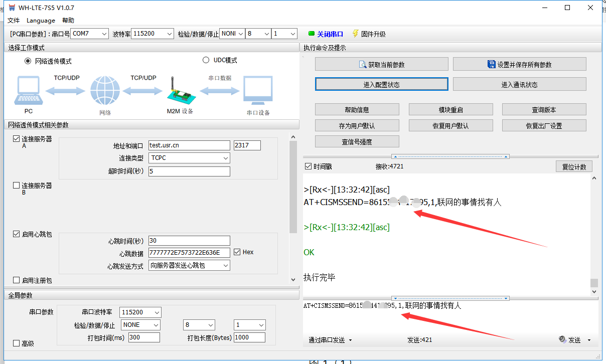Click the serial device monitor icon
This screenshot has height=364, width=606.
[x=258, y=91]
